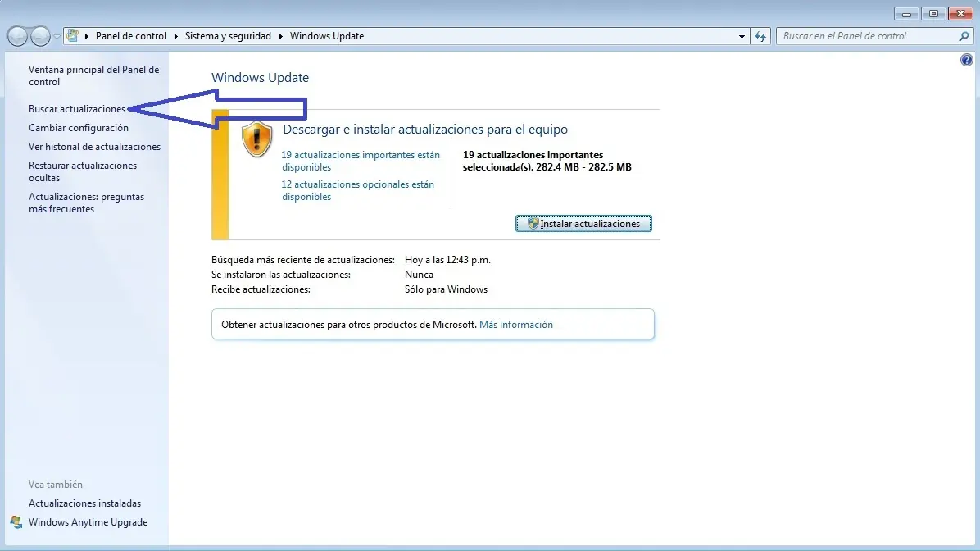Open Más información link
Viewport: 980px width, 551px height.
515,325
